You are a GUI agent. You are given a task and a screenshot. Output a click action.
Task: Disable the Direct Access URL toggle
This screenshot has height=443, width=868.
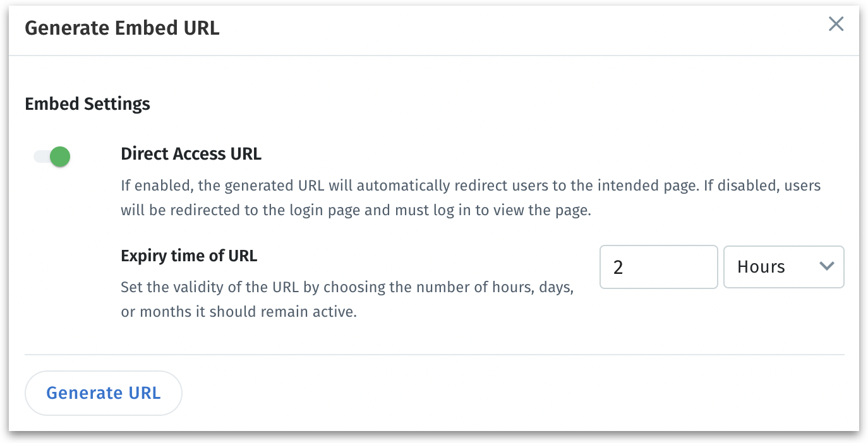[x=52, y=157]
